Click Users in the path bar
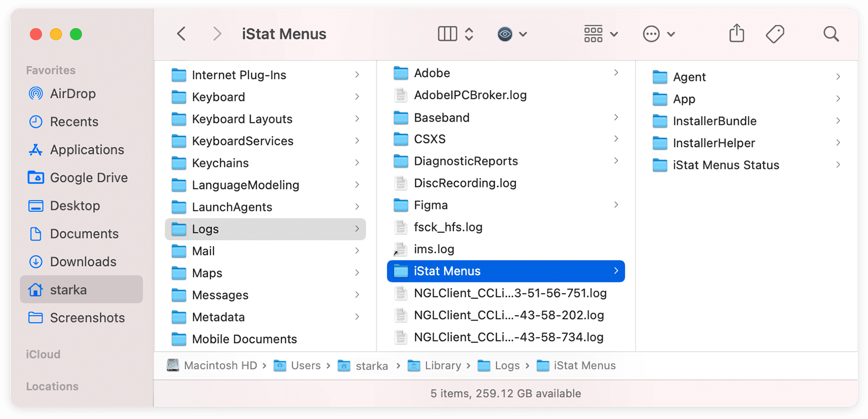The height and width of the screenshot is (419, 868). 297,365
